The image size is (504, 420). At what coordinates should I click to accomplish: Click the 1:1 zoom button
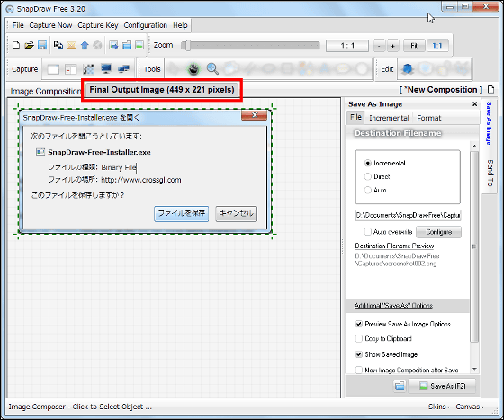pyautogui.click(x=437, y=46)
